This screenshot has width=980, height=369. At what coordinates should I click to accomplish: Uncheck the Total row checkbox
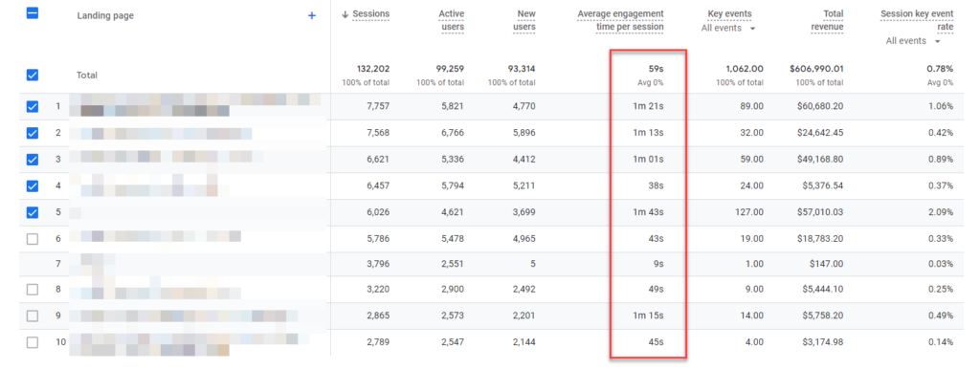coord(33,75)
